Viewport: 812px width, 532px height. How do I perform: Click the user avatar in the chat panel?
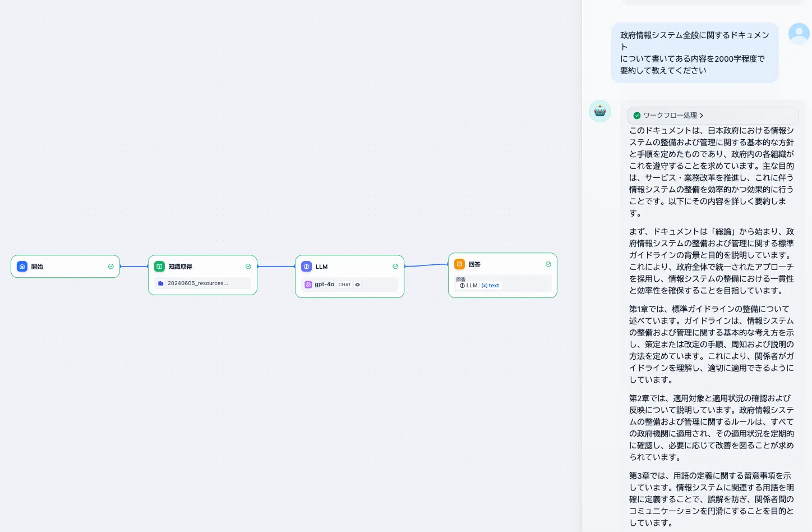(799, 34)
